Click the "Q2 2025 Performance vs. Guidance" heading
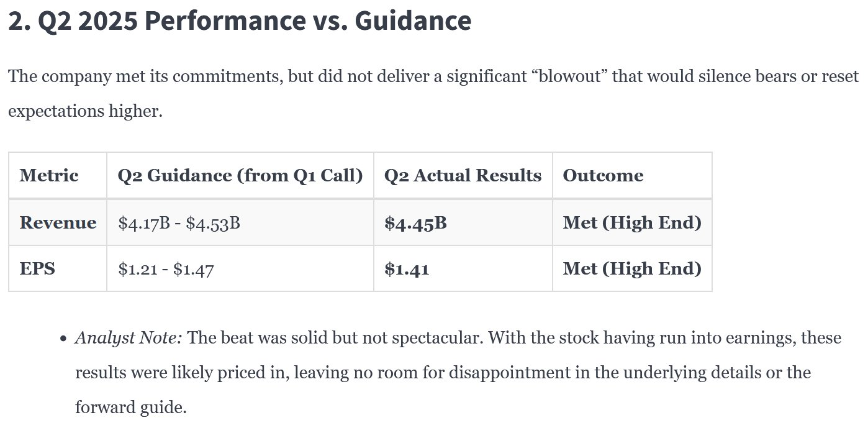This screenshot has height=428, width=868. [x=240, y=22]
